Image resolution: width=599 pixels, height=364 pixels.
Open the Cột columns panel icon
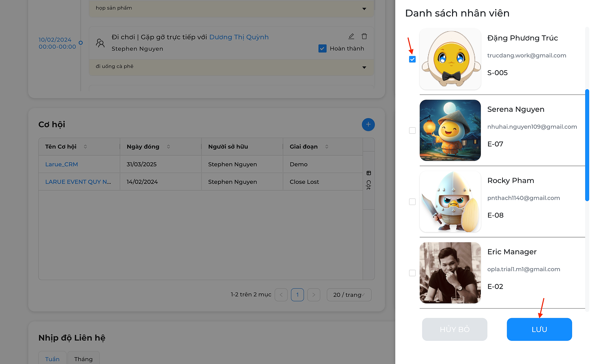click(369, 181)
